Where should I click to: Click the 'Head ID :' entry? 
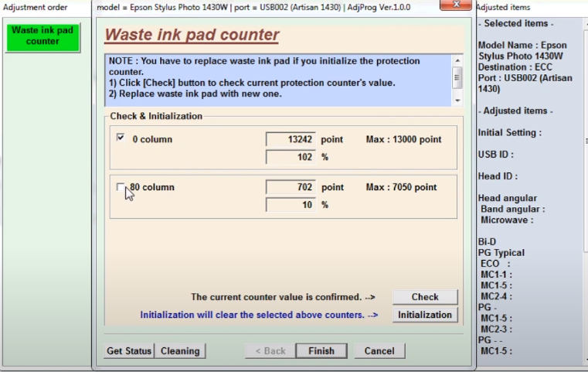(498, 176)
